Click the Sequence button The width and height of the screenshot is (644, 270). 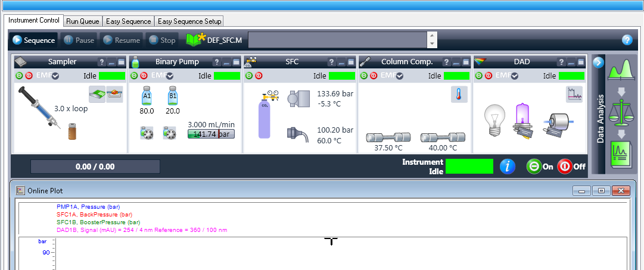(34, 40)
